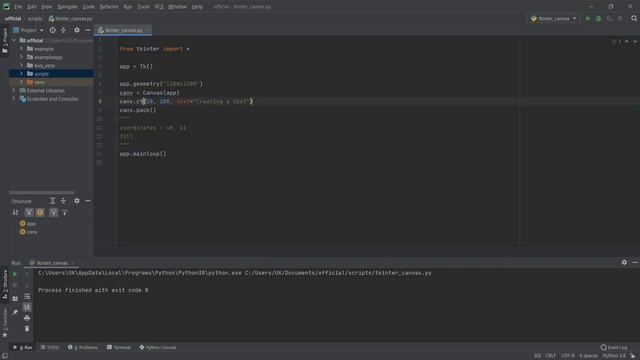
Task: Click scripts in the breadcrumb bar
Action: (35, 19)
